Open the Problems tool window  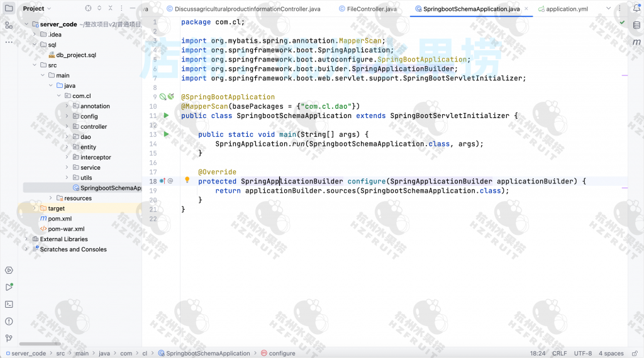(x=9, y=321)
